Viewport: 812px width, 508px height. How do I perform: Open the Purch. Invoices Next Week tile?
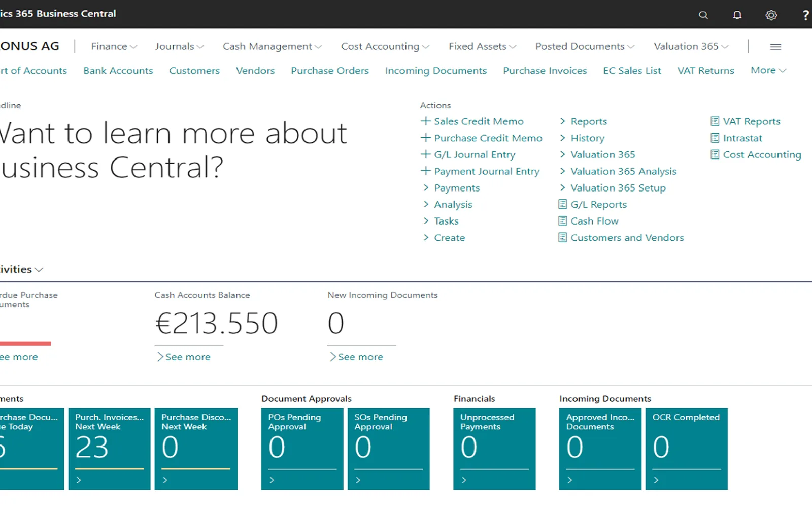tap(110, 449)
